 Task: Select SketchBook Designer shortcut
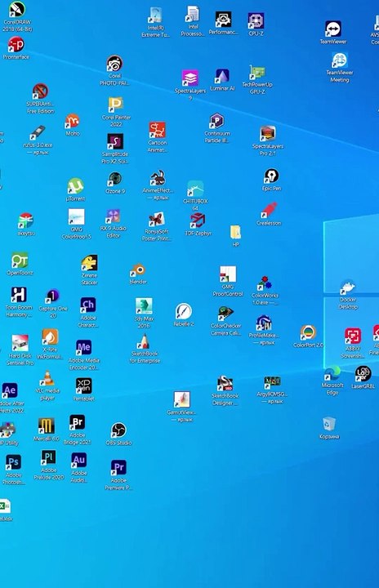[225, 384]
